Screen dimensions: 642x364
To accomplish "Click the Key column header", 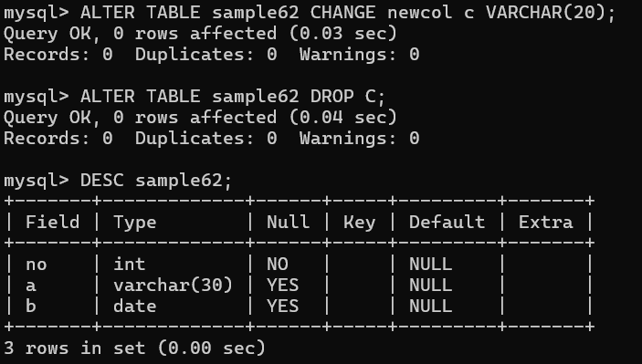I will pyautogui.click(x=359, y=223).
